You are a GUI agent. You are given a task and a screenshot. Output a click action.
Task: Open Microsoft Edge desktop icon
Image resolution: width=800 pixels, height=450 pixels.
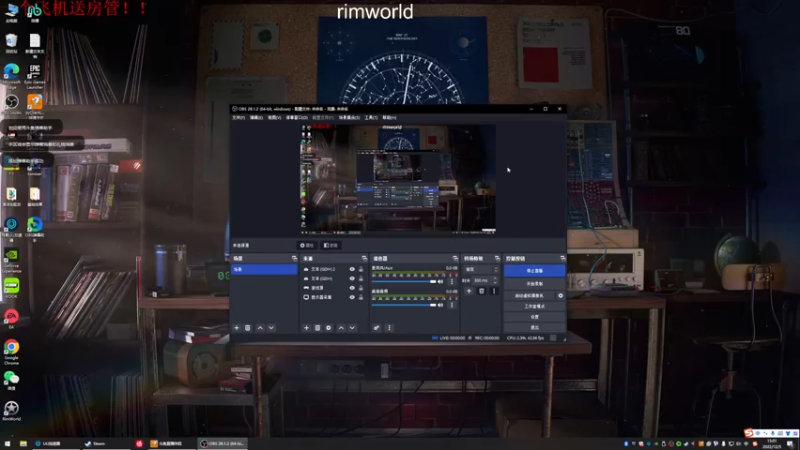tap(11, 74)
